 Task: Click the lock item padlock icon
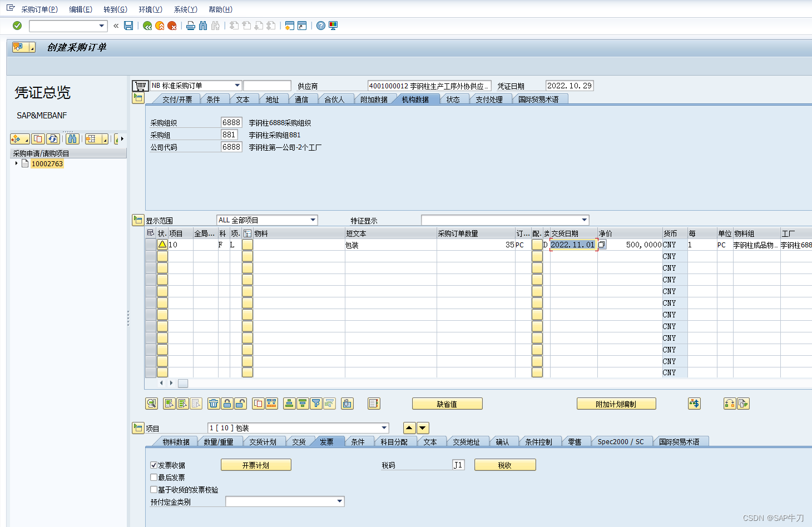[x=227, y=404]
